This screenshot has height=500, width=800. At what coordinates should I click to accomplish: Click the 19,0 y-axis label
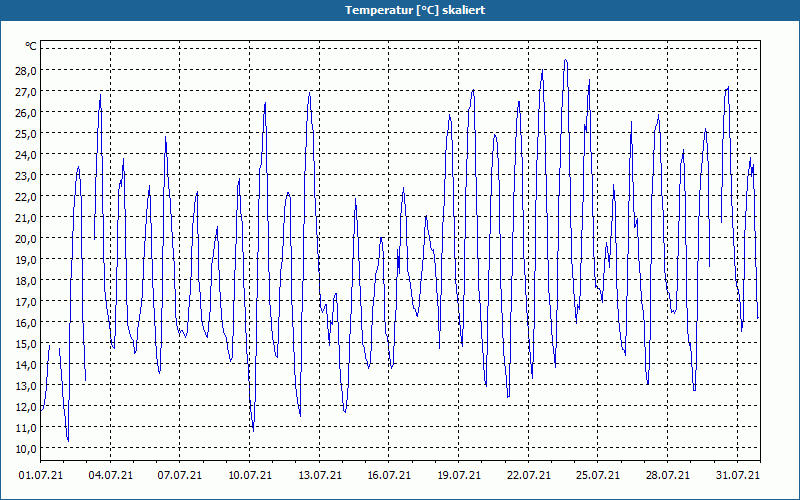[x=26, y=260]
